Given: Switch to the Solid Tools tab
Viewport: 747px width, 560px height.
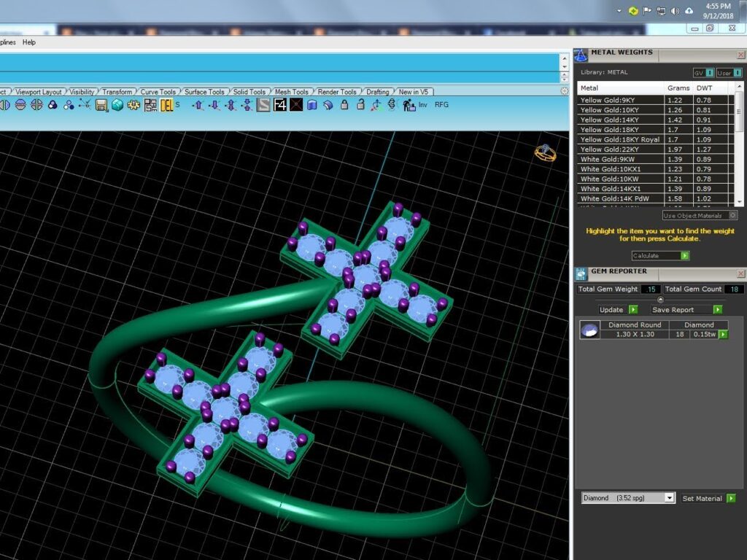Looking at the screenshot, I should click(249, 92).
